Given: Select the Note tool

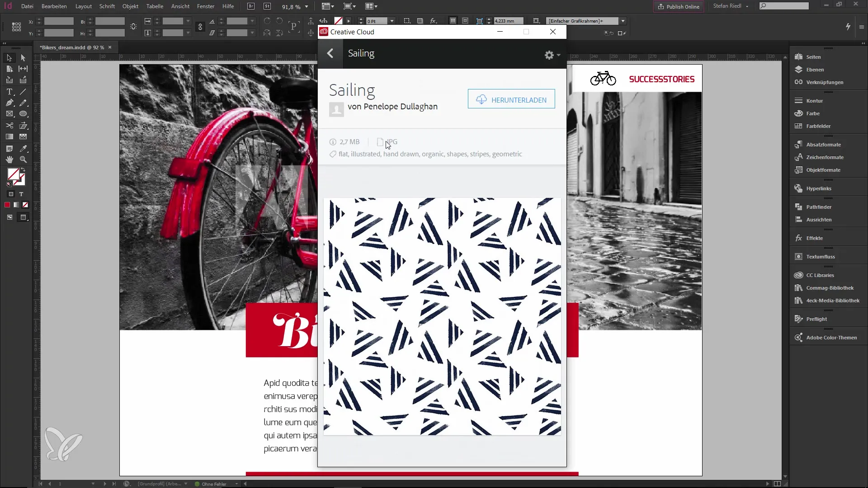Looking at the screenshot, I should (9, 149).
